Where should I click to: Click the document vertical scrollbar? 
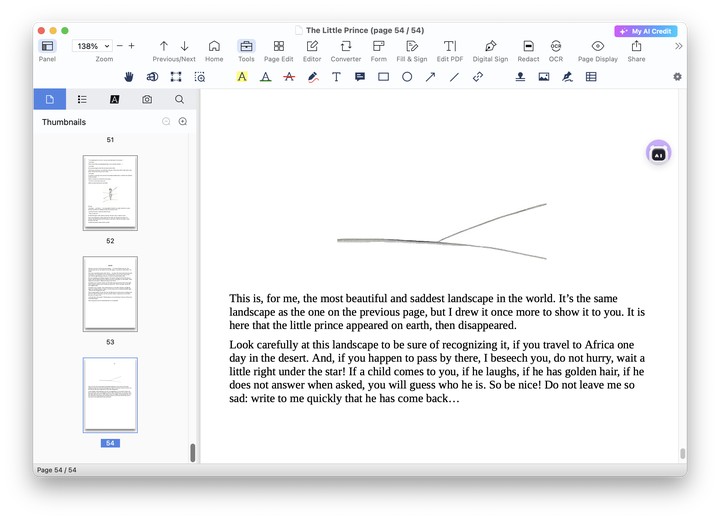[x=683, y=453]
